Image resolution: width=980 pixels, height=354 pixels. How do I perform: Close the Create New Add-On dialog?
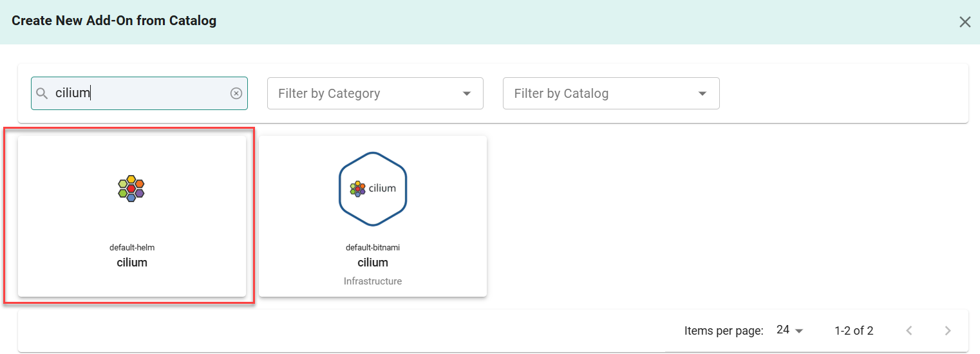(965, 23)
